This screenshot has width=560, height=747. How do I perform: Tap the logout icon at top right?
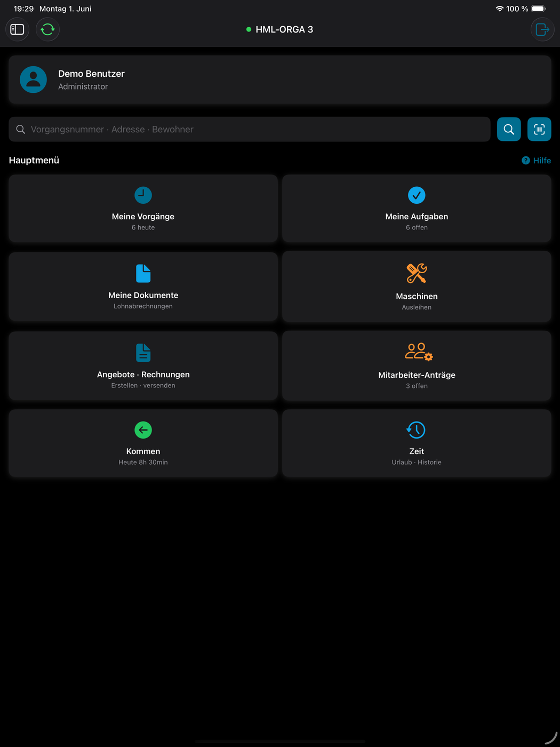click(542, 29)
